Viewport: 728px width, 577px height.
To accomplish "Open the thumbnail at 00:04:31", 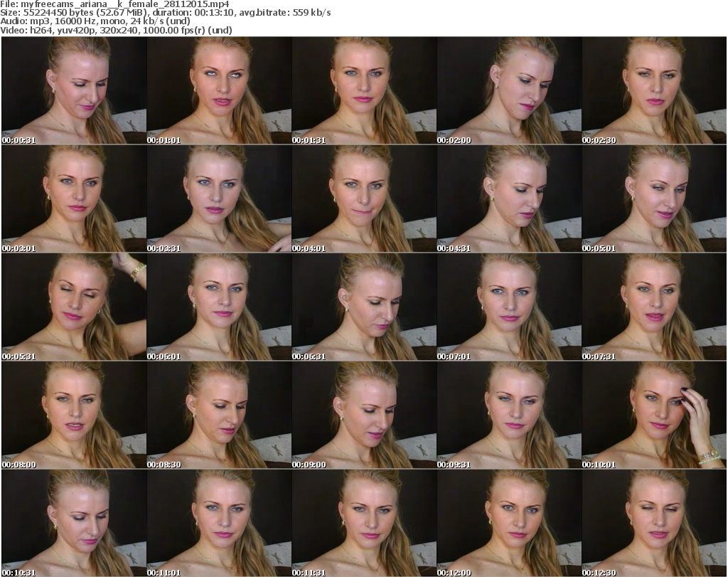I will tap(509, 198).
